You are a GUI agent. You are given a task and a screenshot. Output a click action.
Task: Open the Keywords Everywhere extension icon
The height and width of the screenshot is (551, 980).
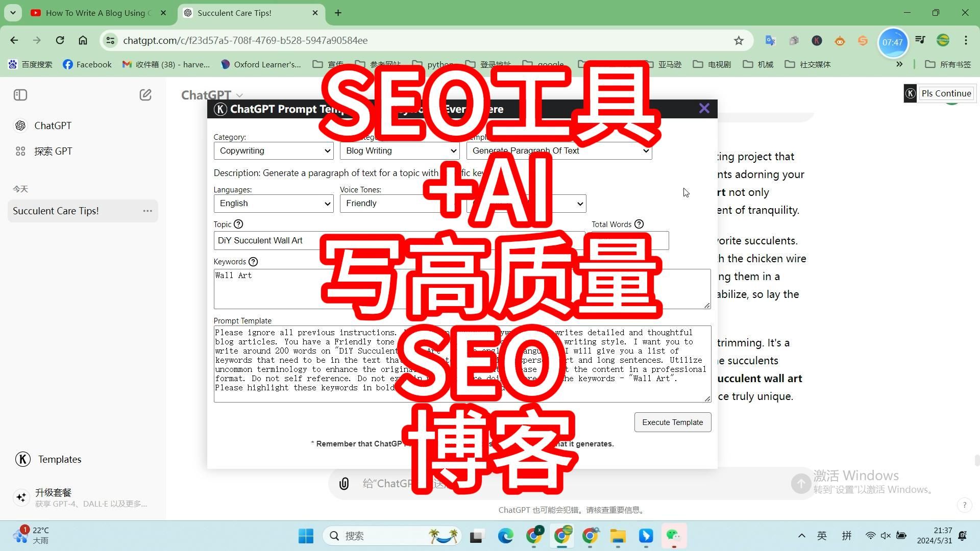pyautogui.click(x=817, y=40)
